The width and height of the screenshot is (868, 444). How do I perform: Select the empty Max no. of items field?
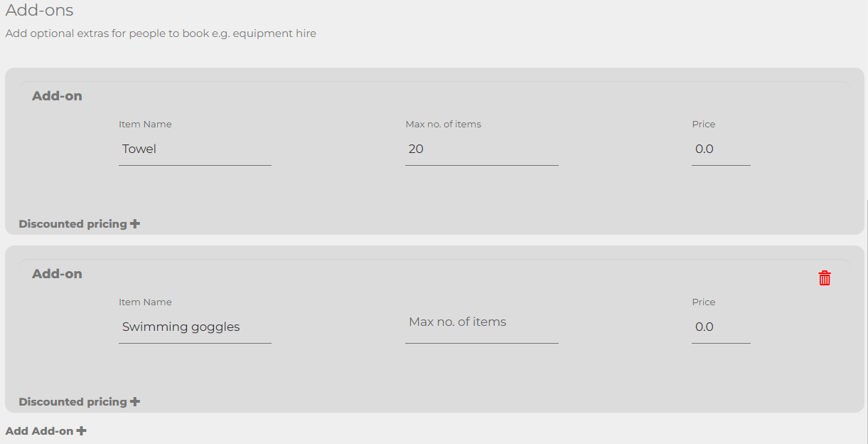482,327
